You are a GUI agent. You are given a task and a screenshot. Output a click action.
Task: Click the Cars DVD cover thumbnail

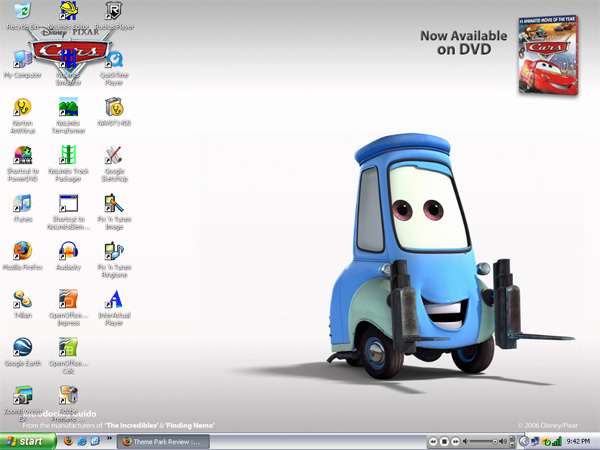tap(548, 55)
